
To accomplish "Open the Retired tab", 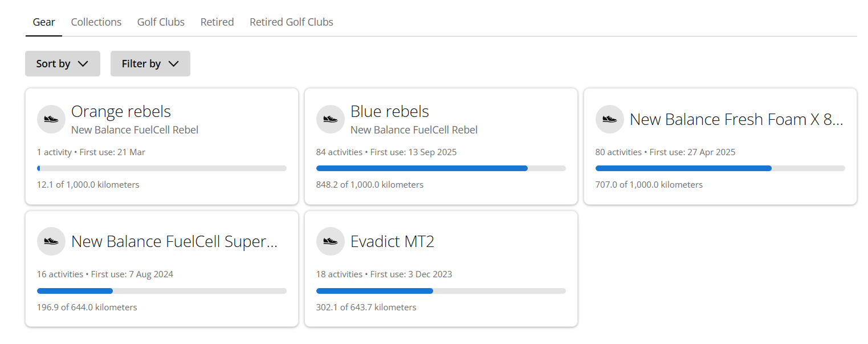I will [x=217, y=22].
